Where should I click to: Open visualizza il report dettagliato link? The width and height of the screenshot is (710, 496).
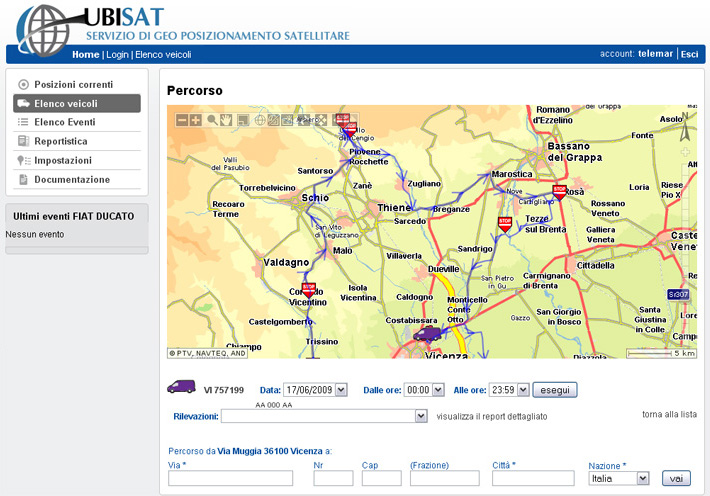[x=492, y=416]
